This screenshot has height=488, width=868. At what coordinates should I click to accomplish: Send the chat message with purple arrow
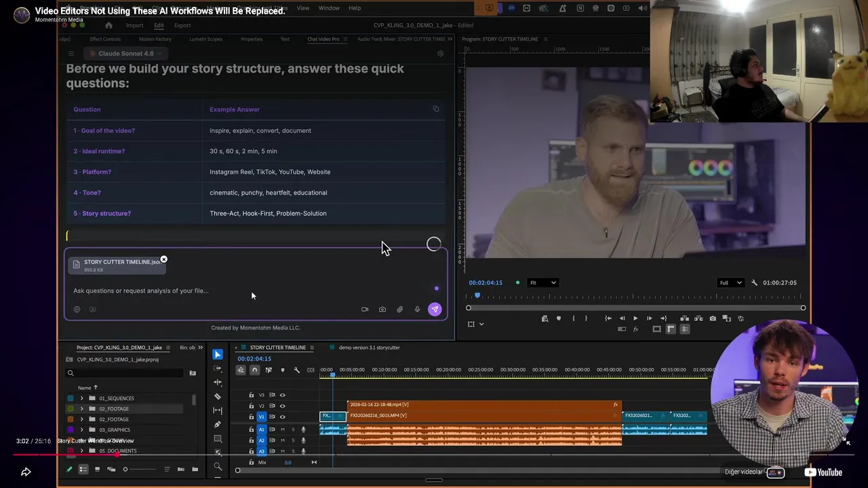coord(435,309)
